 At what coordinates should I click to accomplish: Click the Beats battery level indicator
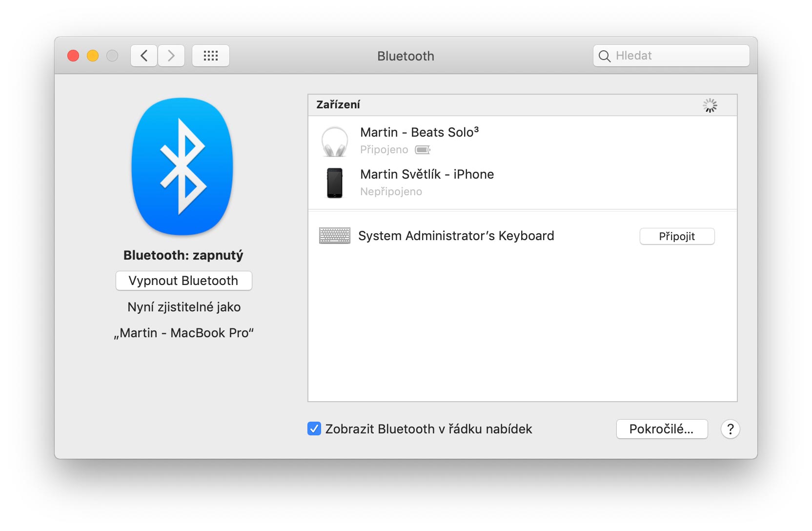(x=423, y=150)
